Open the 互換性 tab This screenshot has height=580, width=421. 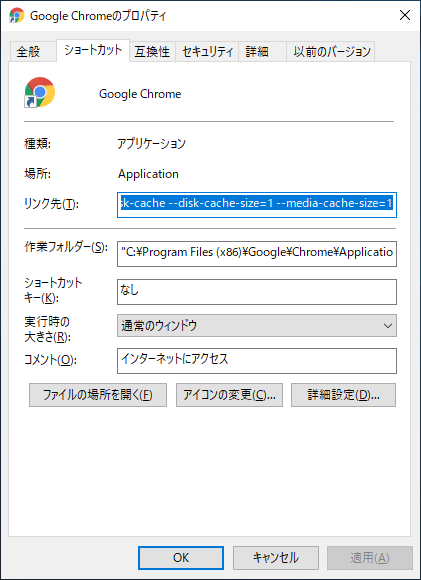152,51
